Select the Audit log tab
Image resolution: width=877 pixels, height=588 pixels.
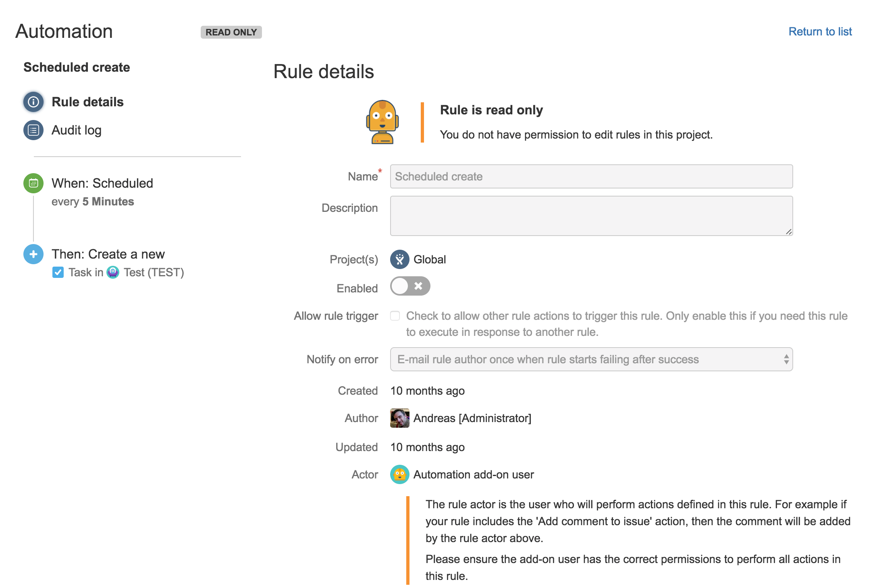[77, 129]
